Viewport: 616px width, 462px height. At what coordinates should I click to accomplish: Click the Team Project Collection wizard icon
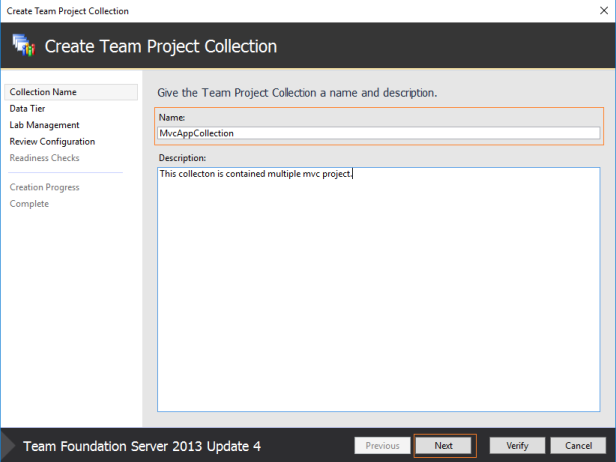point(24,45)
